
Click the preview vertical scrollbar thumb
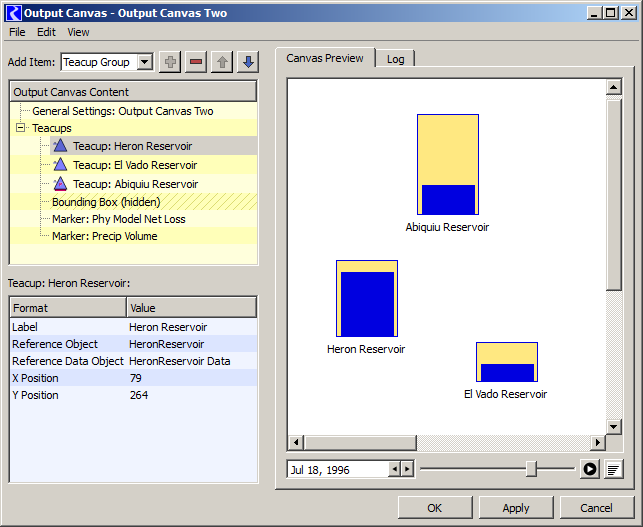coord(613,194)
